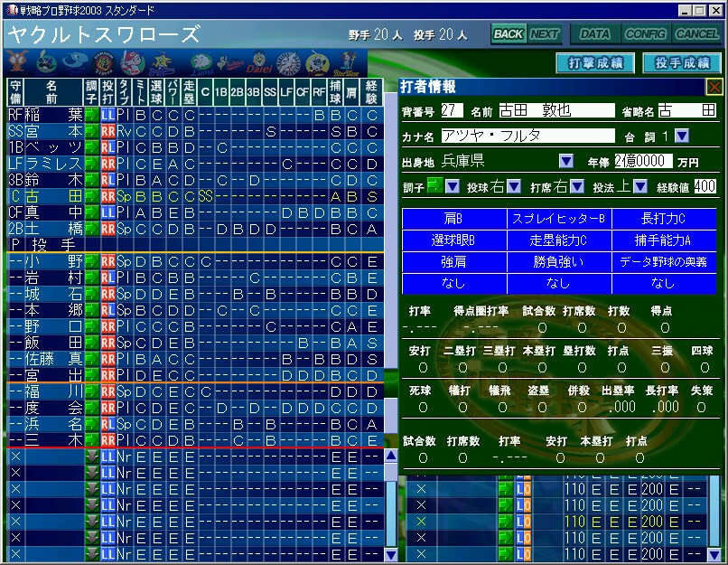Open the 出身地 prefecture dropdown

tap(566, 161)
